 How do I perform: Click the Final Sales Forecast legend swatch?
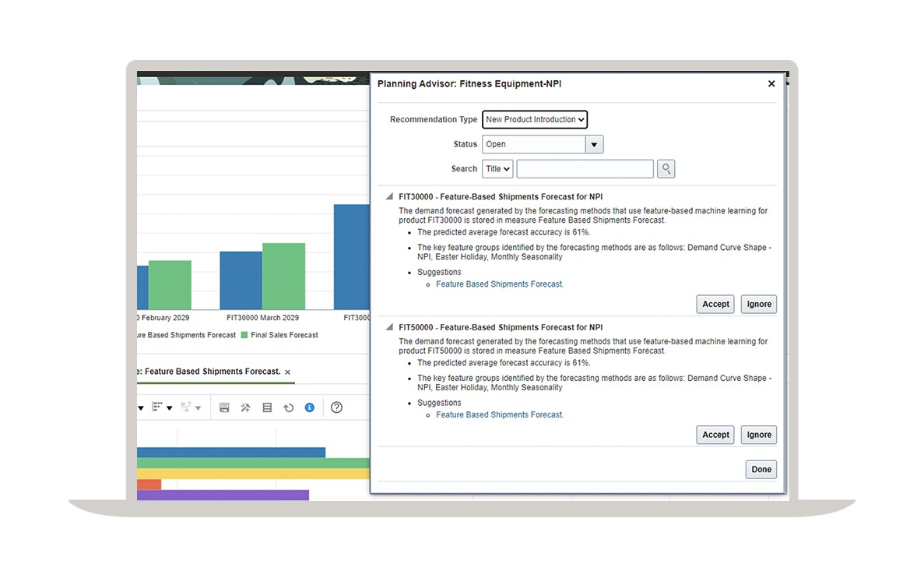[x=244, y=335]
